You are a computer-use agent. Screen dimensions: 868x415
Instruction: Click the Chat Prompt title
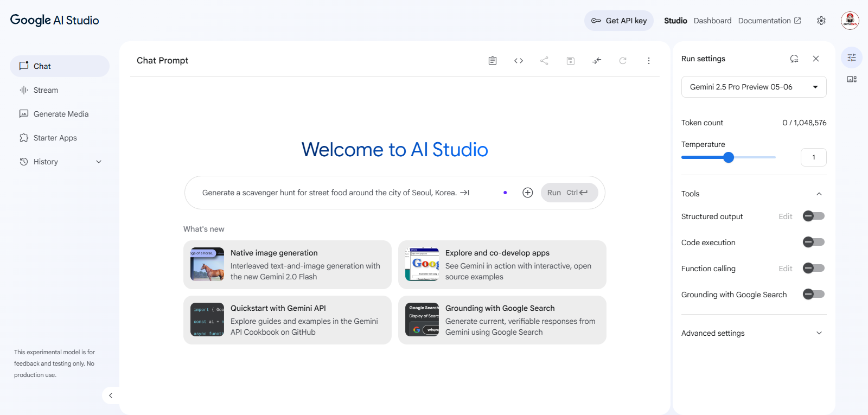[162, 60]
